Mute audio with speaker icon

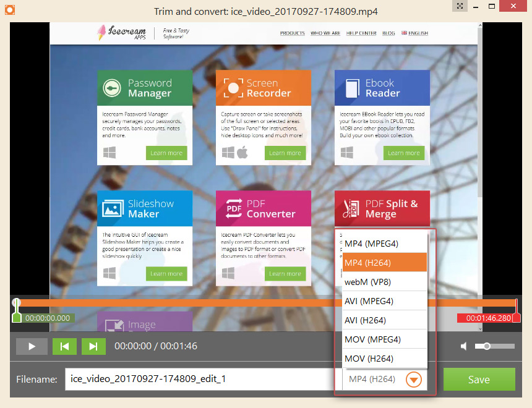(464, 346)
